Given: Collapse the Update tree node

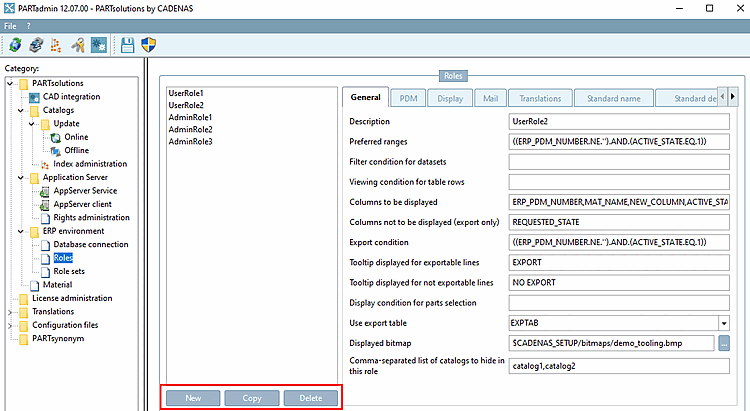Looking at the screenshot, I should [32, 124].
